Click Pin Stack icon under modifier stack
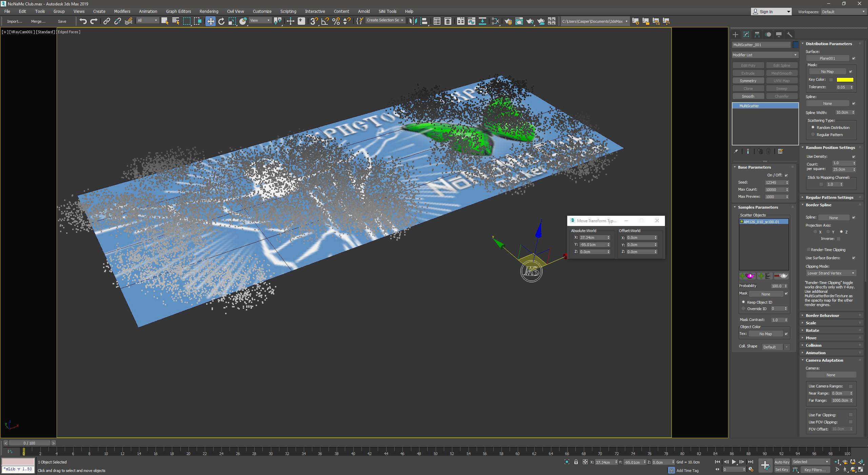The image size is (868, 475). coord(736,151)
